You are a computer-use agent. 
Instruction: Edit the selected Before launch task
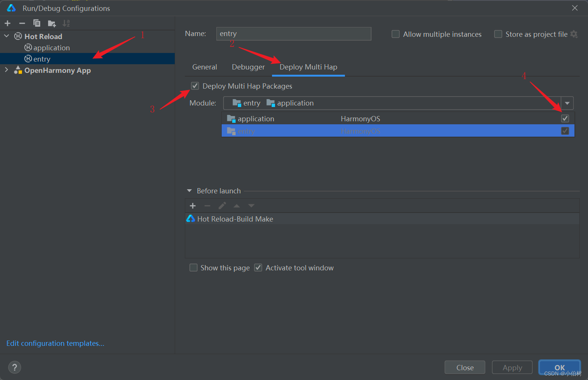(222, 206)
